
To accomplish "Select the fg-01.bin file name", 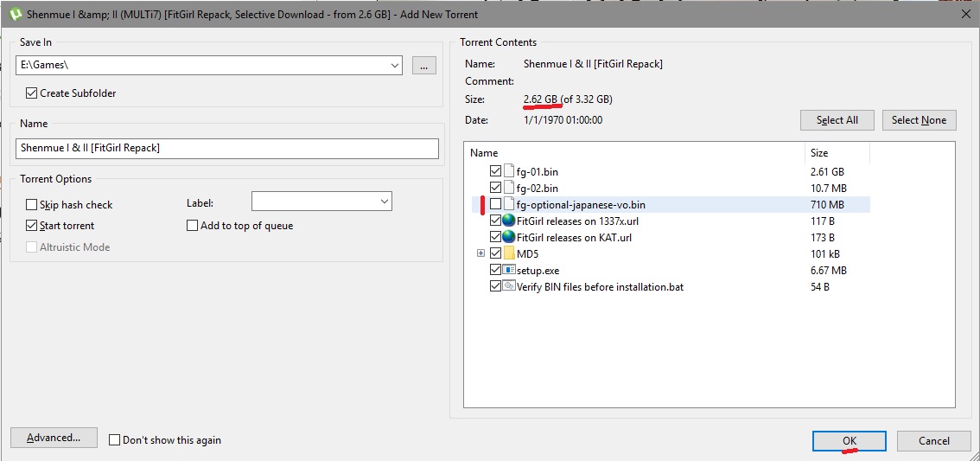I will (x=538, y=170).
